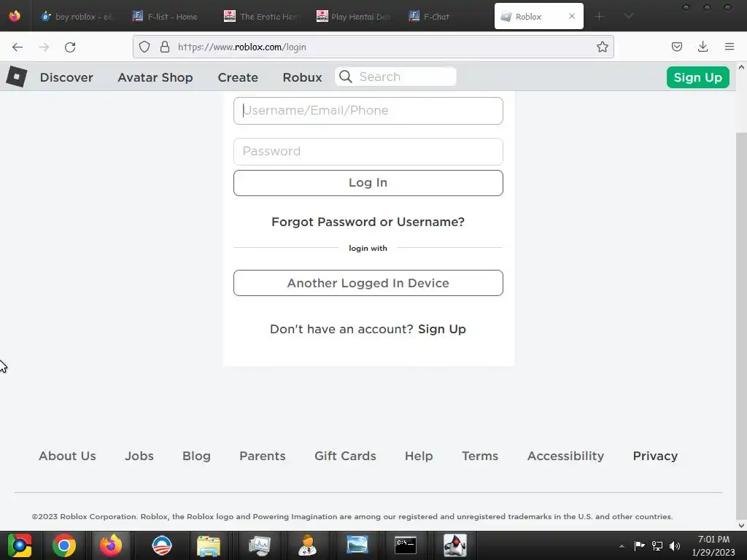Open the Create nav item
The height and width of the screenshot is (560, 747).
tap(238, 77)
